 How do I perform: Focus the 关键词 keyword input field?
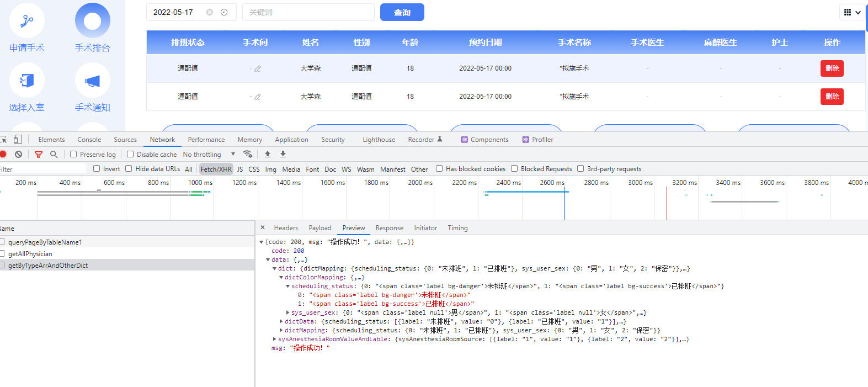coord(308,12)
